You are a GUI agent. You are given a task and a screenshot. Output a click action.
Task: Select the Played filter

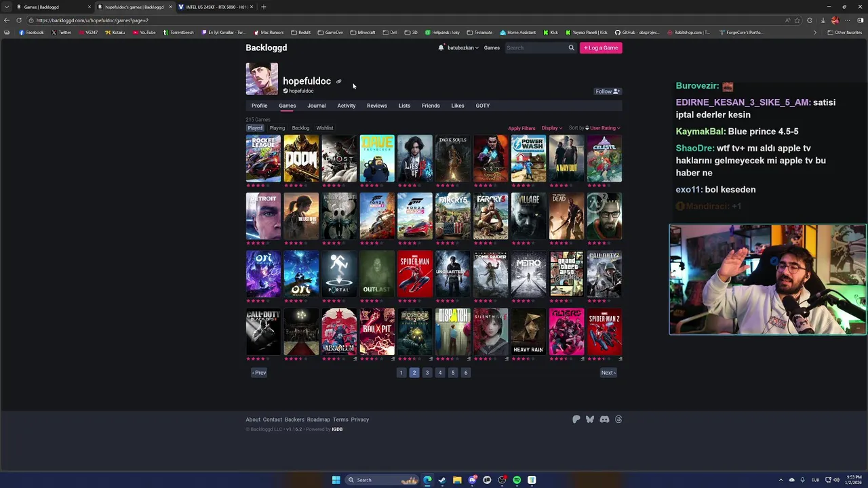255,127
